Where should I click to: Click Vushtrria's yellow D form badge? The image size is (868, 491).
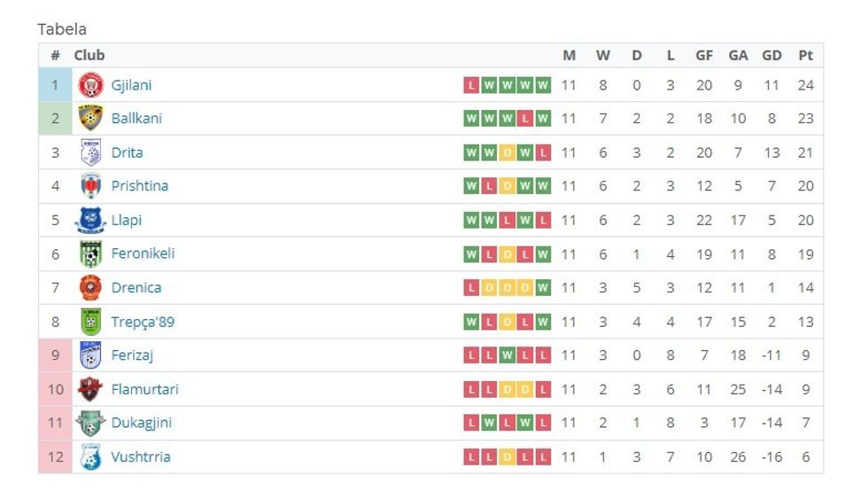pos(507,457)
